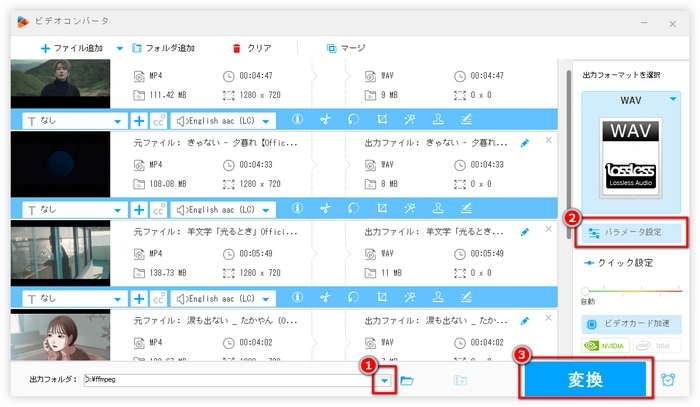Click the alarm clock schedule icon
700x407 pixels.
(673, 380)
